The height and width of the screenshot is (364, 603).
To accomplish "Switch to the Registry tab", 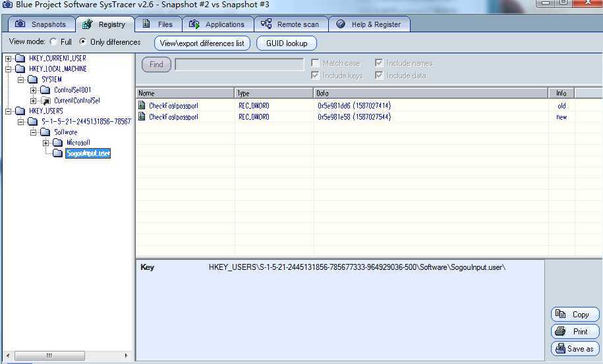I will 105,24.
